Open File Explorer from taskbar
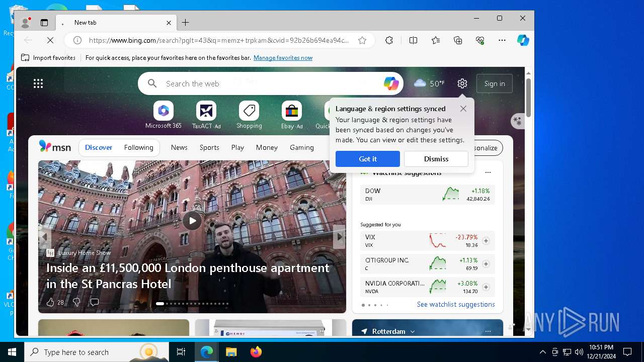Viewport: 644px width, 362px height. [231, 352]
